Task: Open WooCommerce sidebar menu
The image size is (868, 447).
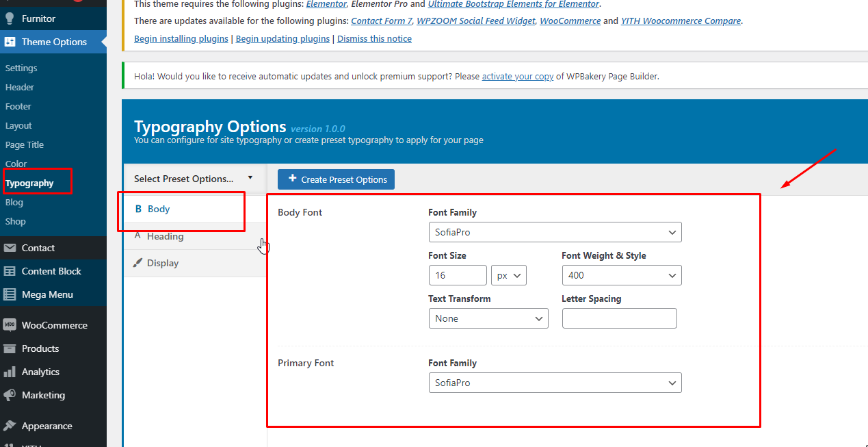Action: [x=53, y=325]
